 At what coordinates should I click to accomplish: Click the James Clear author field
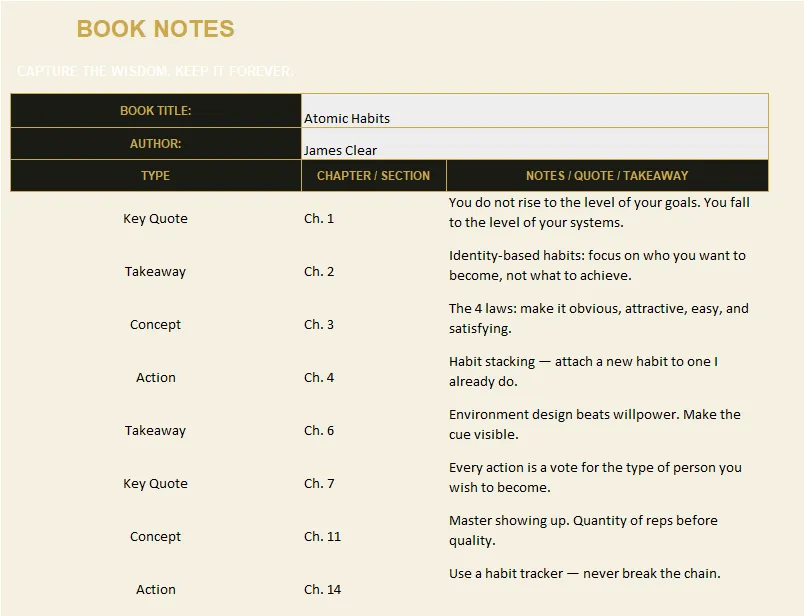[535, 144]
